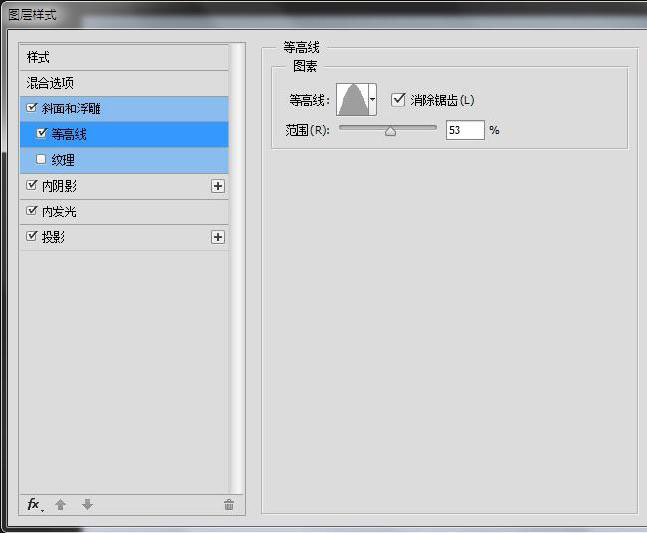Click the style list vertical scrollbar
The width and height of the screenshot is (647, 533).
point(237,268)
